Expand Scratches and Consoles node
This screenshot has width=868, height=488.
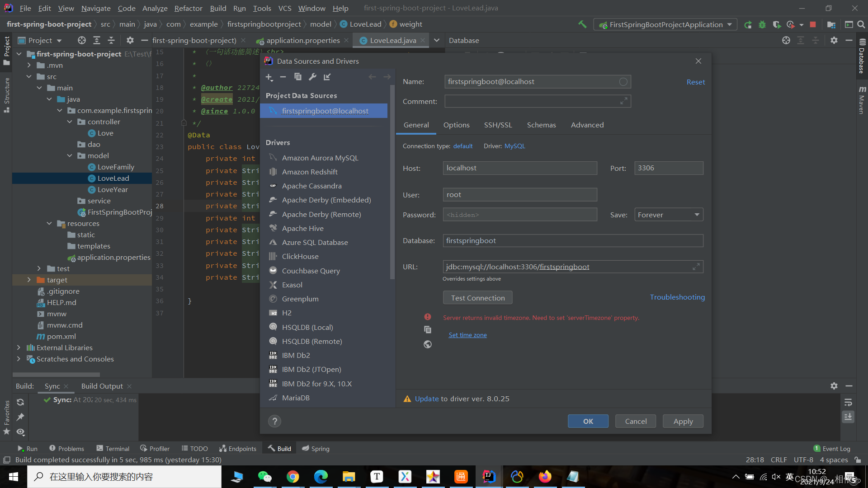pyautogui.click(x=19, y=359)
